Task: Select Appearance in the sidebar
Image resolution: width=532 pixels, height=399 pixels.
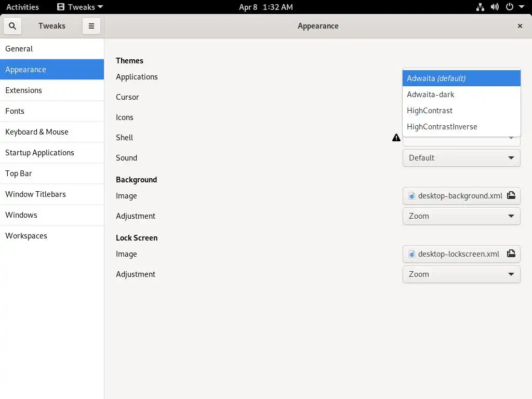Action: click(52, 69)
